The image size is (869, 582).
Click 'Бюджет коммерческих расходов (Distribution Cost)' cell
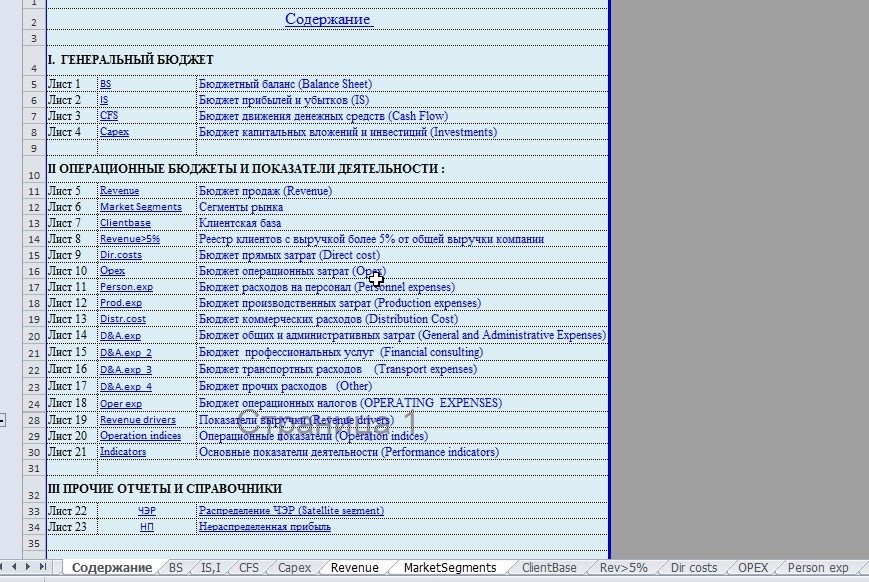coord(402,319)
